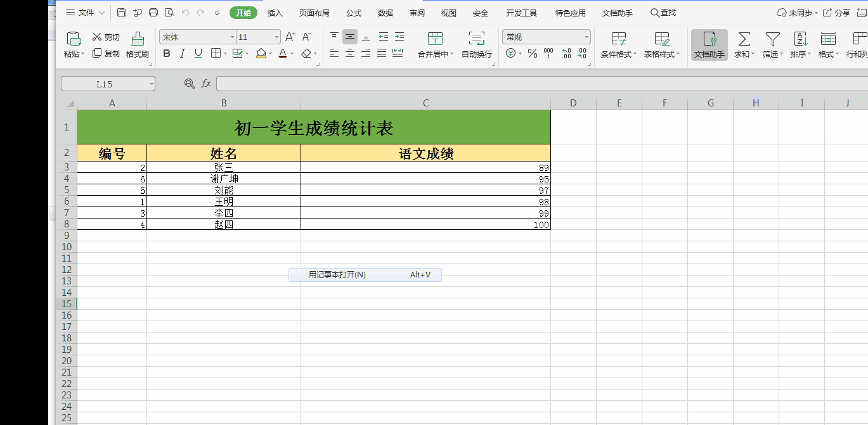
Task: Switch to the 公式 ribbon tab
Action: [354, 13]
